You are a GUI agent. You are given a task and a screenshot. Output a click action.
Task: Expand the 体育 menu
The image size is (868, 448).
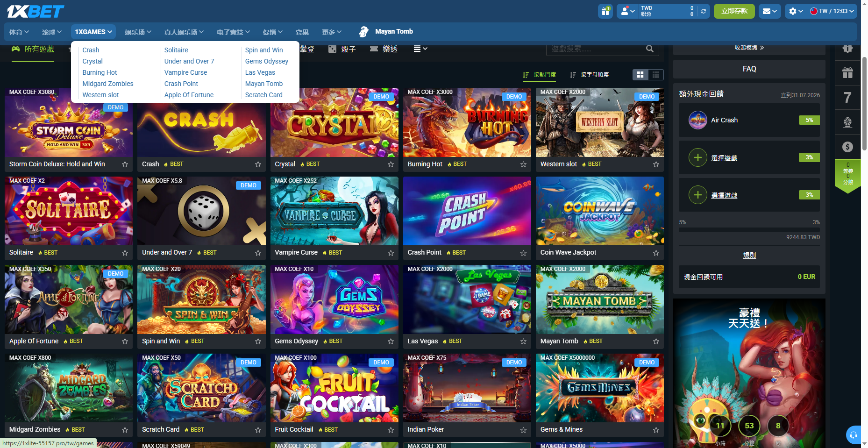click(x=19, y=32)
